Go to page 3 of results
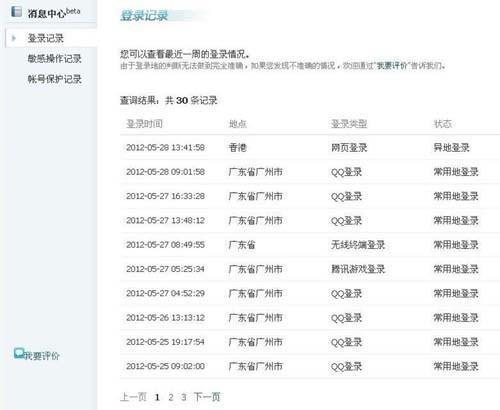The height and width of the screenshot is (410, 500). click(x=184, y=397)
